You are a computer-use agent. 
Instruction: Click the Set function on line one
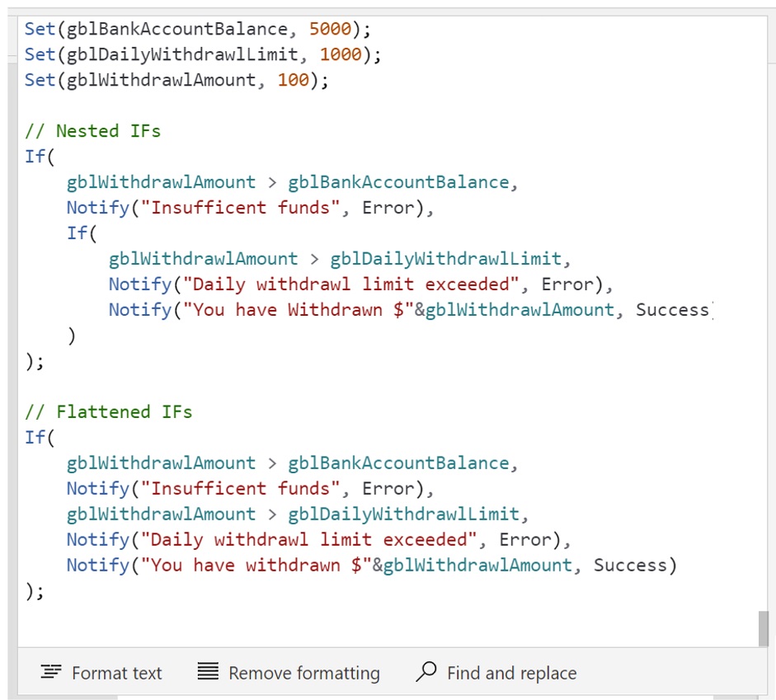click(x=39, y=29)
